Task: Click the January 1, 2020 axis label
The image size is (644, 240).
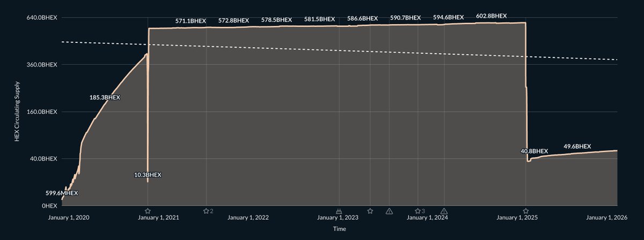Action: click(69, 218)
